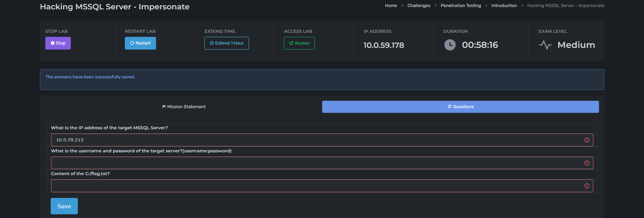Click the warning icon in the flag.txt field
This screenshot has width=644, height=218.
(587, 186)
